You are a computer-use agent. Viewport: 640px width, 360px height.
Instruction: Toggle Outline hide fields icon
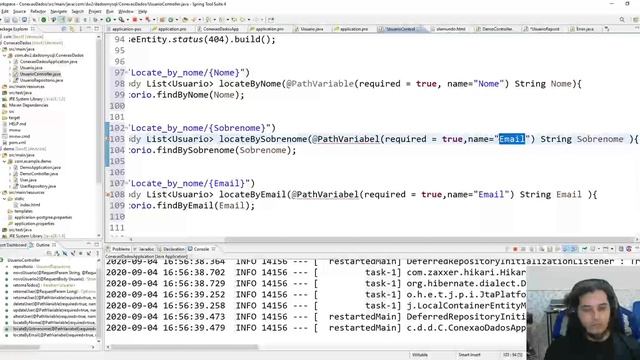[65, 253]
